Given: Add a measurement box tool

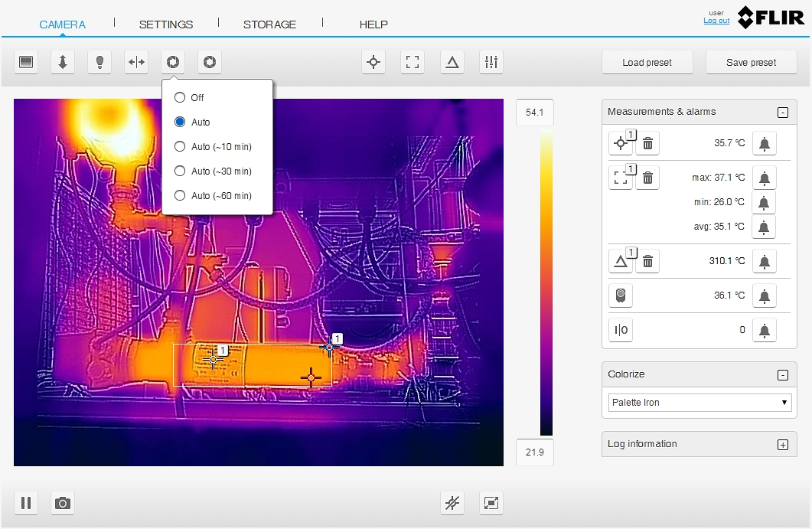Looking at the screenshot, I should click(413, 63).
